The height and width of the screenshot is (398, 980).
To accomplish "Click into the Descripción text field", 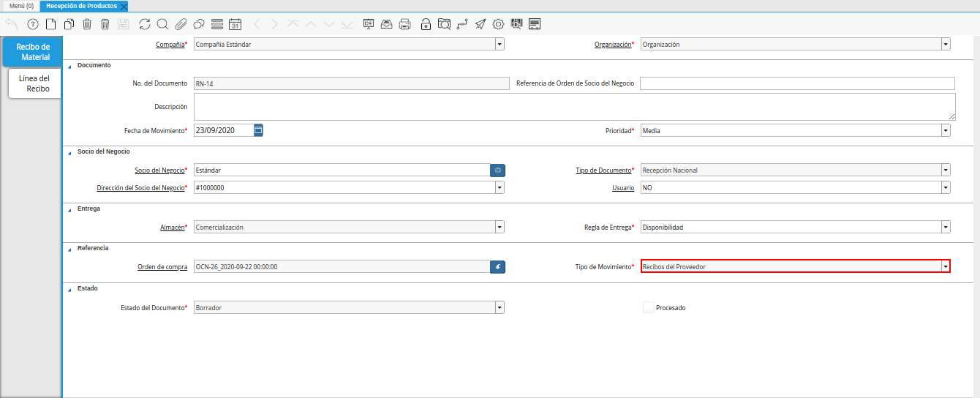I will coord(574,107).
